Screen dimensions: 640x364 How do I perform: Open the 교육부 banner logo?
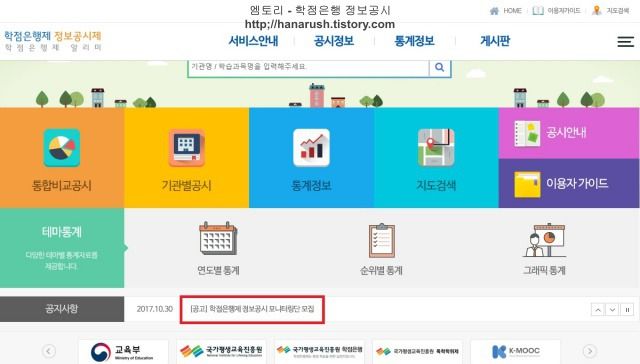click(123, 351)
